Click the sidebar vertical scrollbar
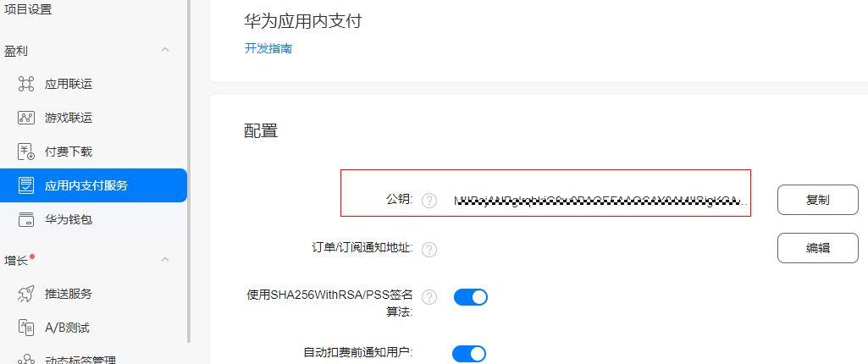Viewport: 868px width, 364px height. tap(189, 172)
